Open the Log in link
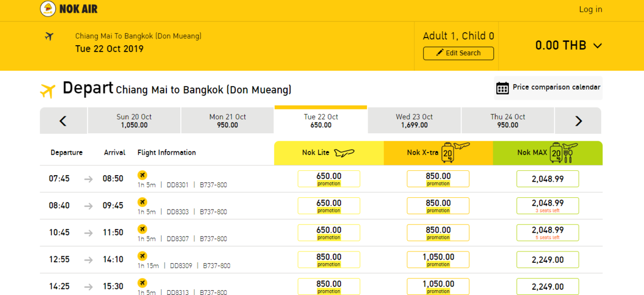 [x=590, y=9]
